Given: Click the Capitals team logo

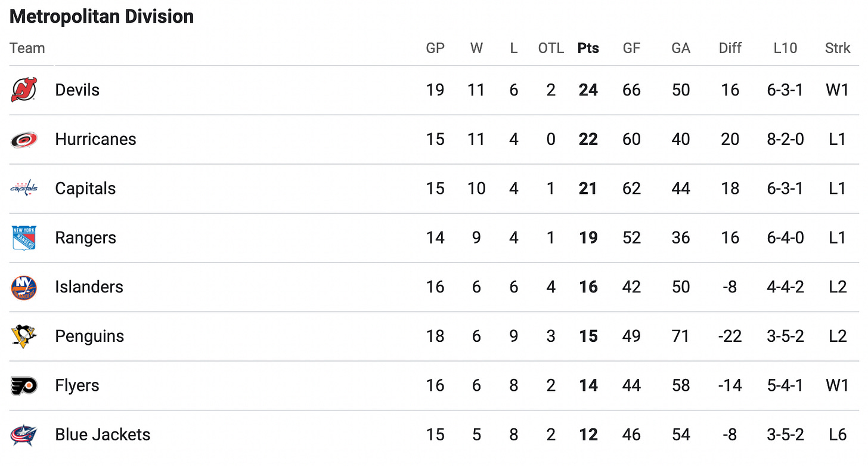Looking at the screenshot, I should (24, 189).
